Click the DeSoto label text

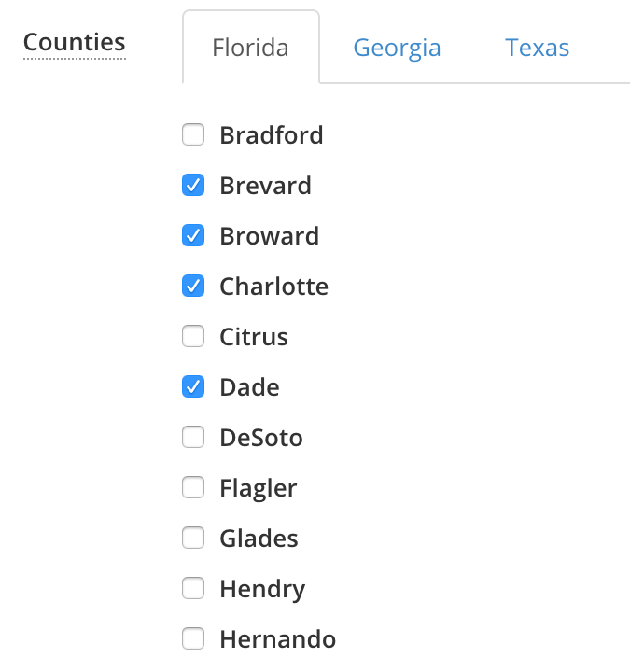coord(261,438)
